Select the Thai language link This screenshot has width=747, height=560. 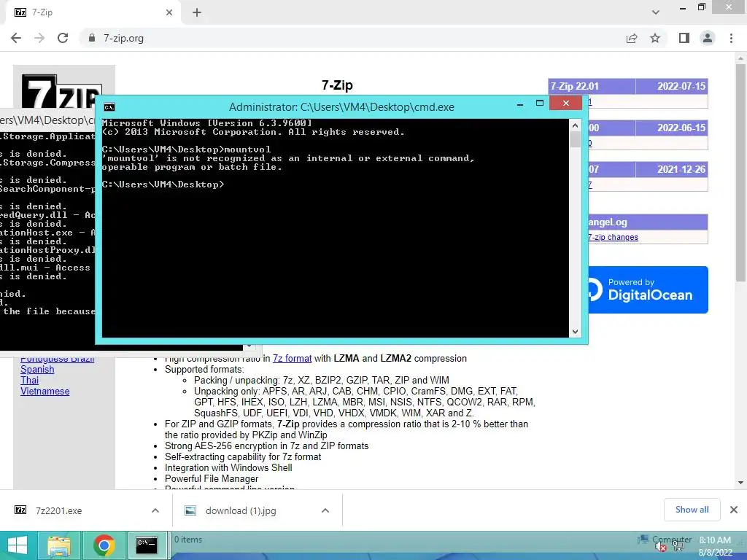29,380
